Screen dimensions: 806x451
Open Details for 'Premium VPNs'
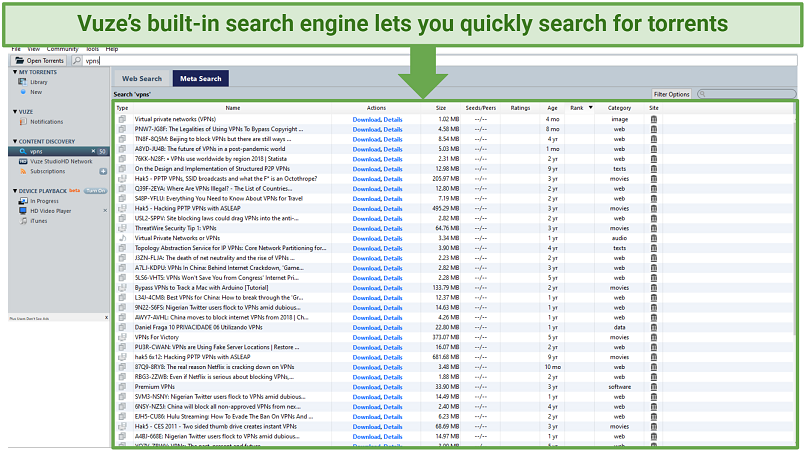click(x=393, y=387)
